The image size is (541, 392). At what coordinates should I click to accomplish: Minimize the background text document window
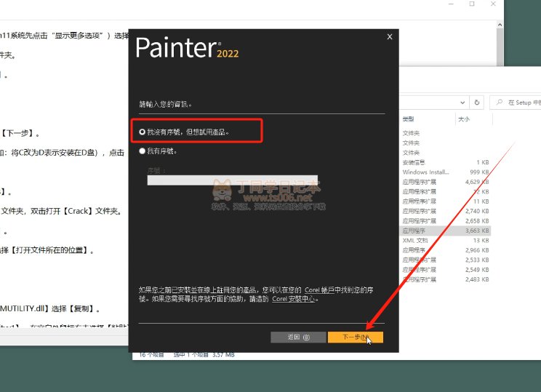coord(451,4)
